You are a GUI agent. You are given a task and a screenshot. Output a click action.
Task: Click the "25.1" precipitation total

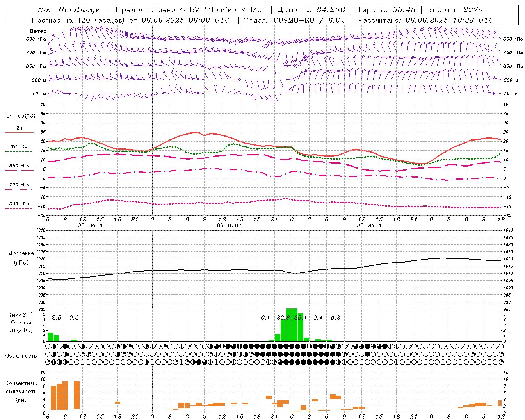(301, 318)
